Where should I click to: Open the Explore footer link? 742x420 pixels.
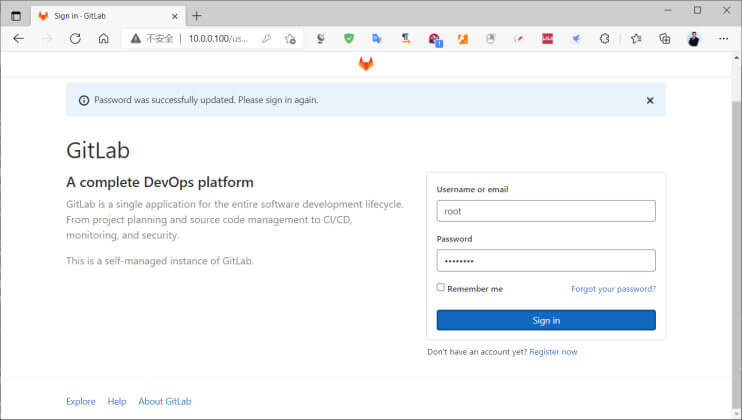[x=80, y=402]
